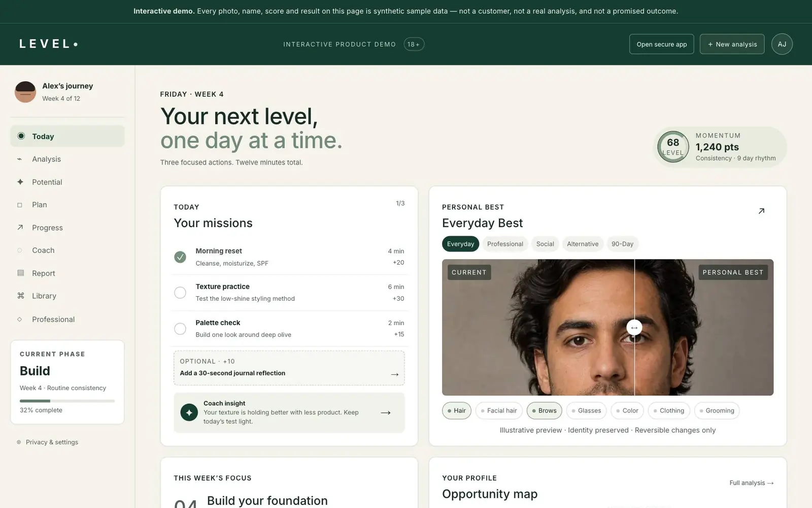Screen dimensions: 812x508
Task: Click the PERSONAL BEST photo label
Action: click(733, 272)
